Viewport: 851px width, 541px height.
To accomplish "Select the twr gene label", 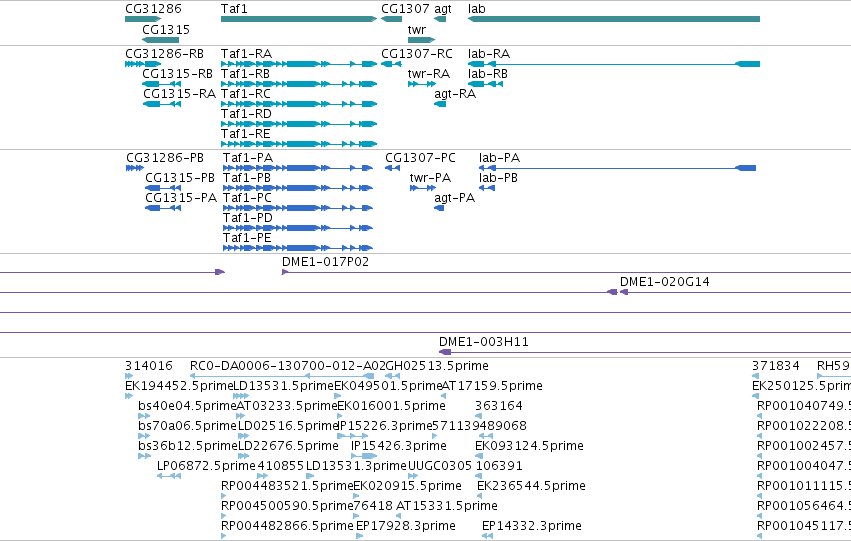I will pos(417,30).
